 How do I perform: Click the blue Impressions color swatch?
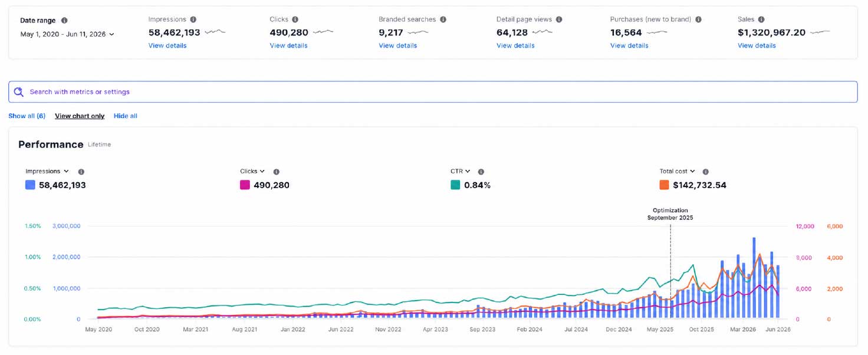tap(30, 185)
